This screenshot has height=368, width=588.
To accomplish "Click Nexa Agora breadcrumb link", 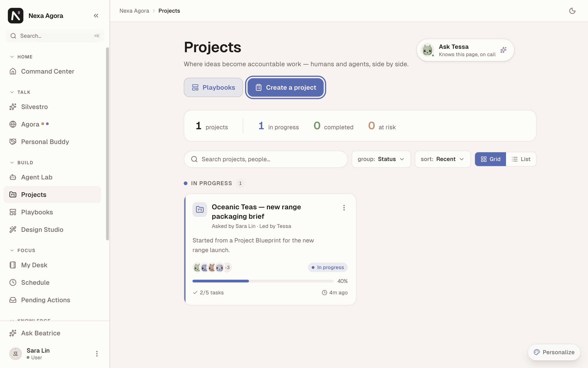I will (x=134, y=11).
